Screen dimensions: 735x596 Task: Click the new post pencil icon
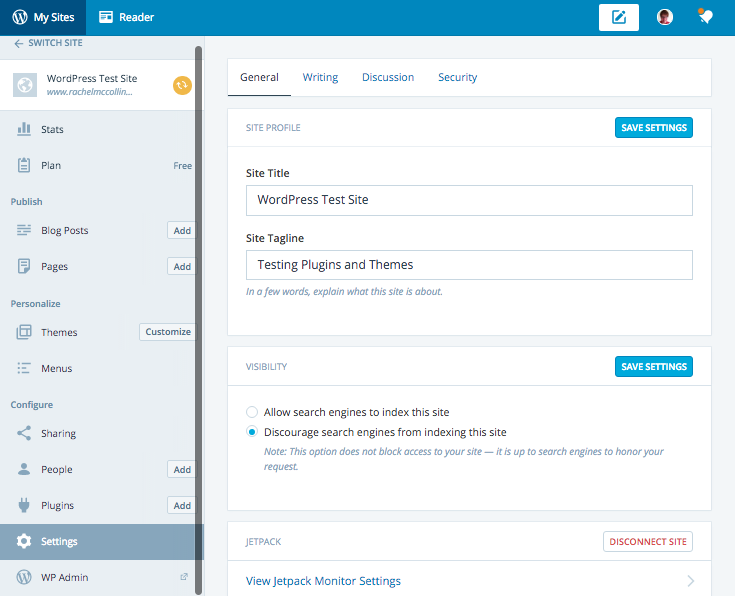[619, 17]
